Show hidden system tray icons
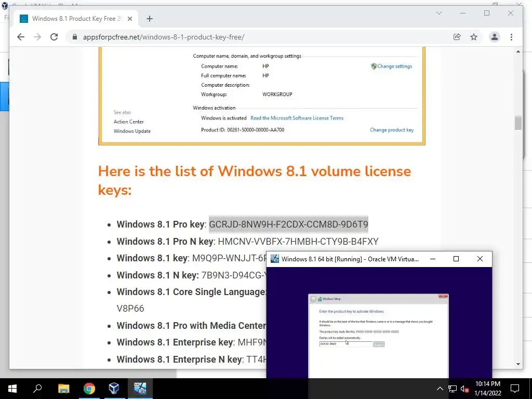 (440, 389)
